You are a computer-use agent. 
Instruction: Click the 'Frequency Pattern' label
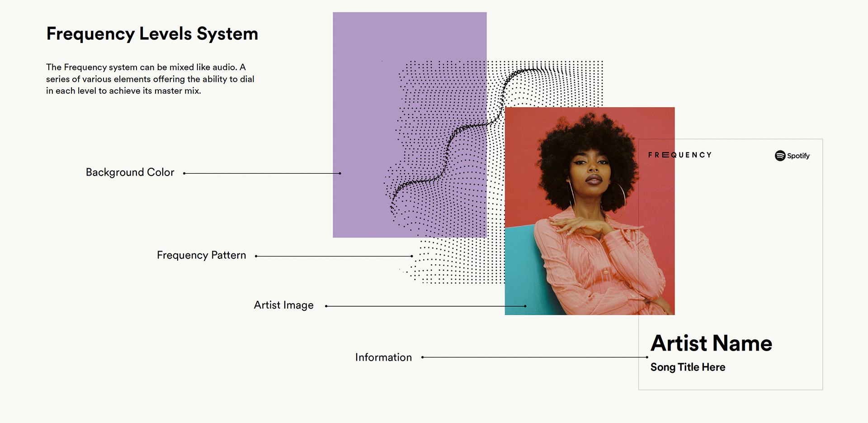tap(201, 255)
